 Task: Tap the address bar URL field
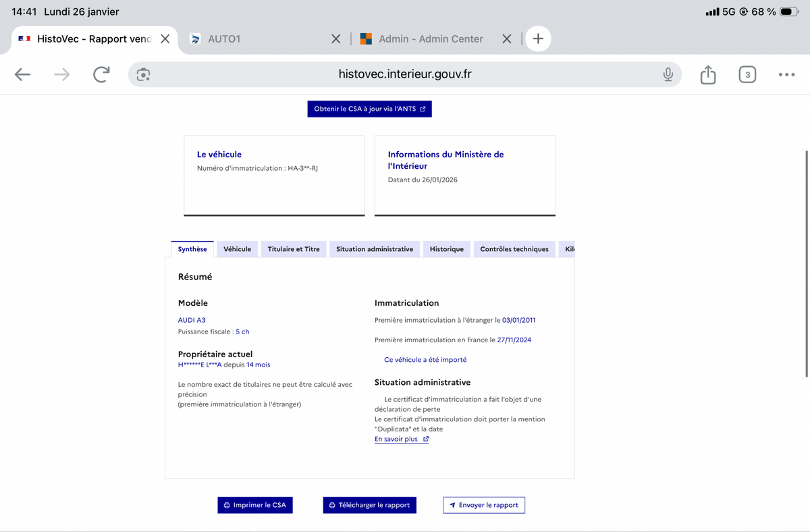(405, 75)
